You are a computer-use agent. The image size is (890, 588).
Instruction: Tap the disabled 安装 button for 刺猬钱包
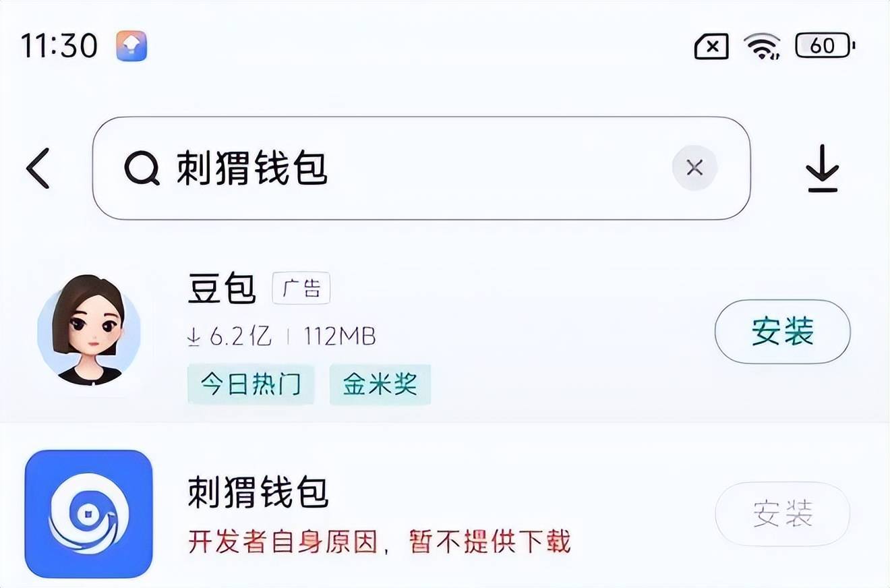tap(781, 514)
